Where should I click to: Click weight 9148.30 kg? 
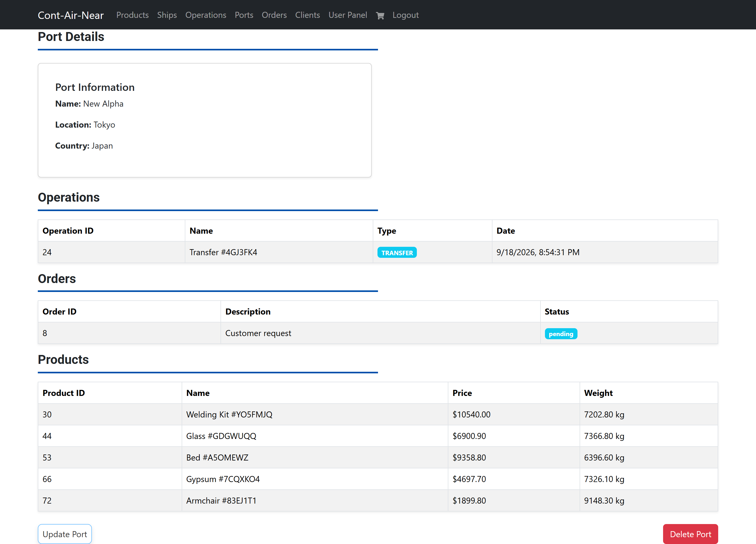click(604, 501)
